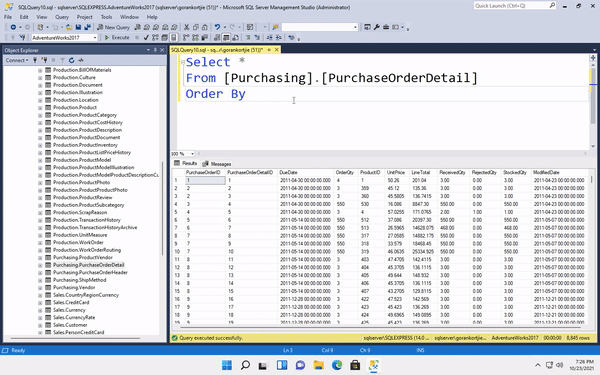This screenshot has height=375, width=600.
Task: Expand the Sales.Customer tree node
Action: (x=40, y=325)
